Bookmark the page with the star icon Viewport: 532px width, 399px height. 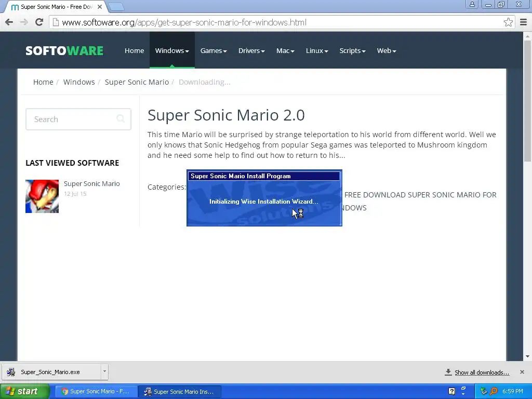click(508, 22)
